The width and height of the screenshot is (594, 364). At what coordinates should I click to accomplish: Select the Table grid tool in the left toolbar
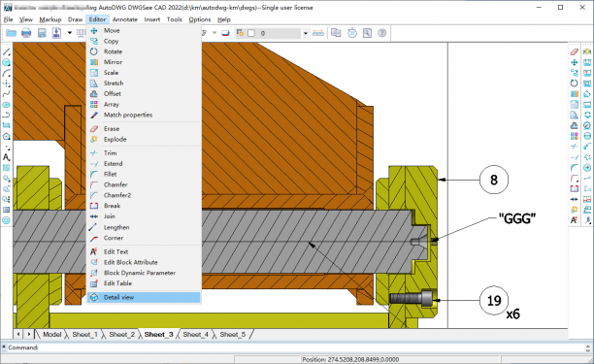click(7, 210)
